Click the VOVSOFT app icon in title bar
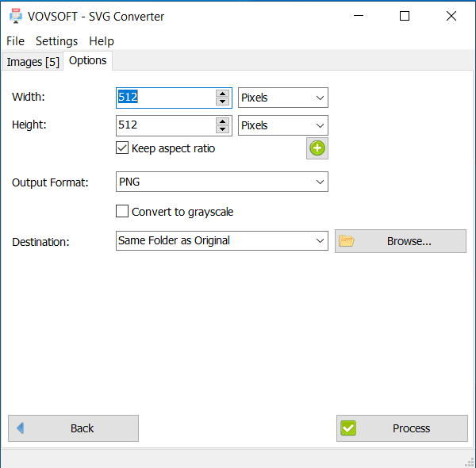This screenshot has height=468, width=476. 16,16
